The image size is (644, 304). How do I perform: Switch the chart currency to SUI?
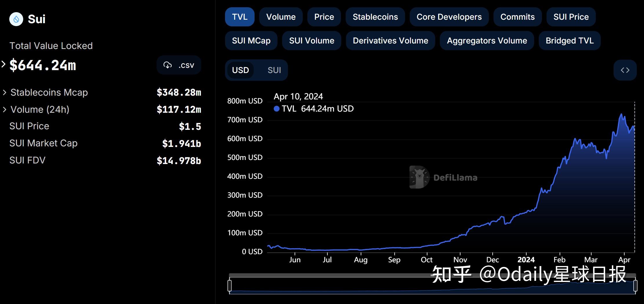(x=274, y=70)
